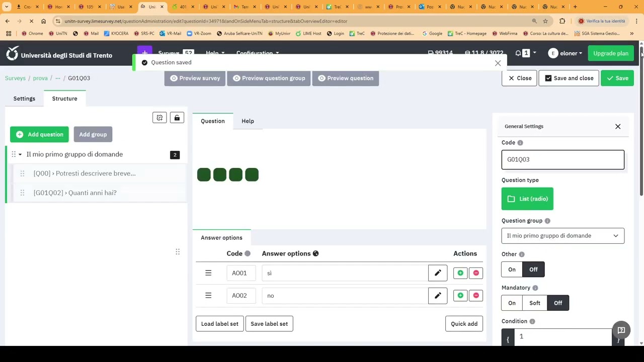Add answer option after A002
644x362 pixels.
(460, 296)
